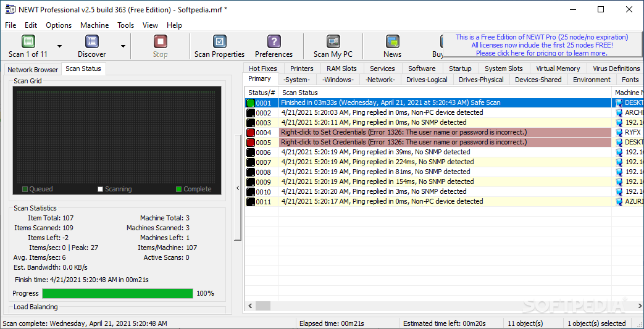644x329 pixels.
Task: Open the News toolbar icon
Action: pos(393,42)
